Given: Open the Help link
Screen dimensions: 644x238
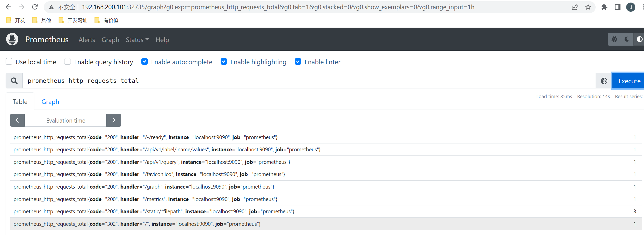Looking at the screenshot, I should point(162,40).
